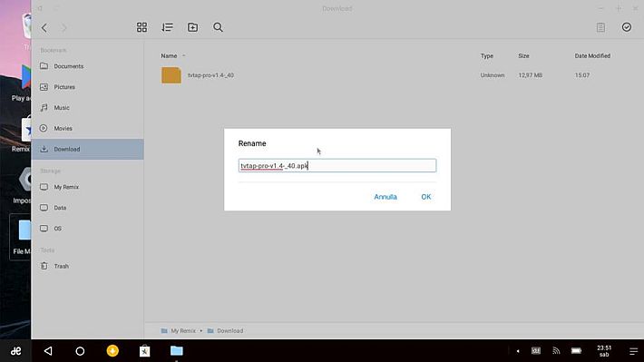Go back with the left arrow
Viewport: 644px width, 362px height.
tap(44, 27)
